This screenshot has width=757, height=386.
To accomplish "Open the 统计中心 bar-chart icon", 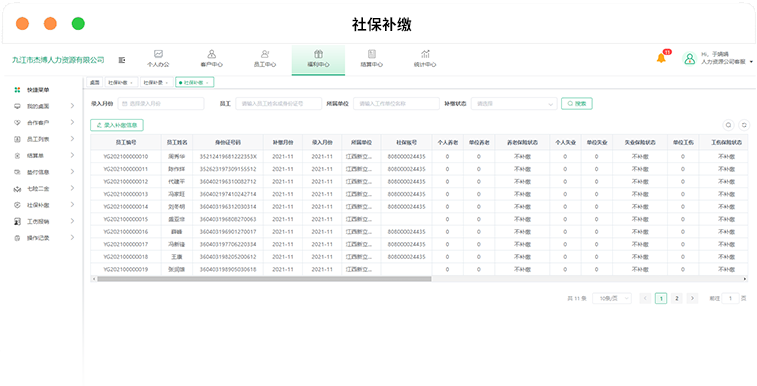I will (425, 54).
